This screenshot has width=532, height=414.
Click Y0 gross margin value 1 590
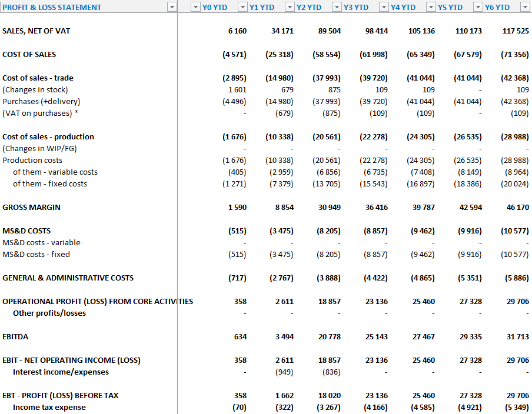tap(237, 207)
